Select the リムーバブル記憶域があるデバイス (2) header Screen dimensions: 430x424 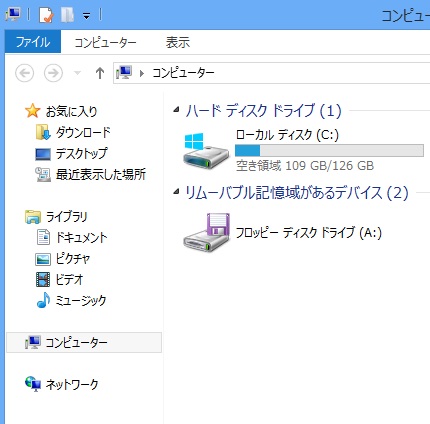click(297, 193)
